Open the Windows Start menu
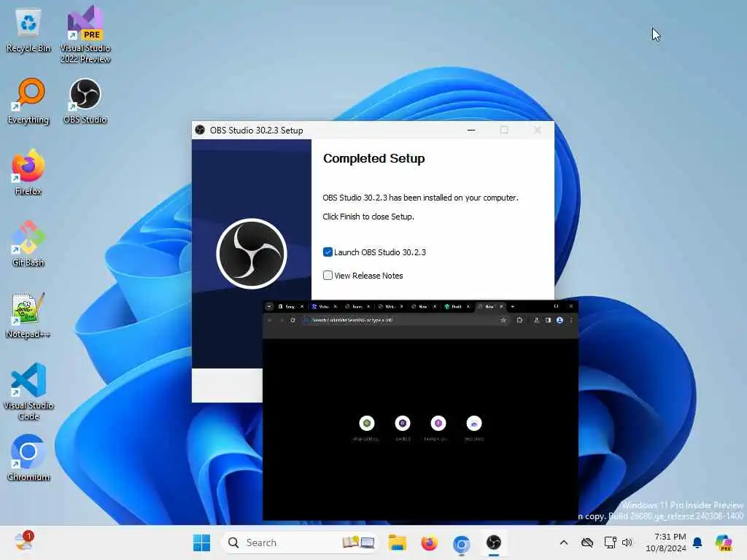The image size is (747, 560). (x=201, y=542)
